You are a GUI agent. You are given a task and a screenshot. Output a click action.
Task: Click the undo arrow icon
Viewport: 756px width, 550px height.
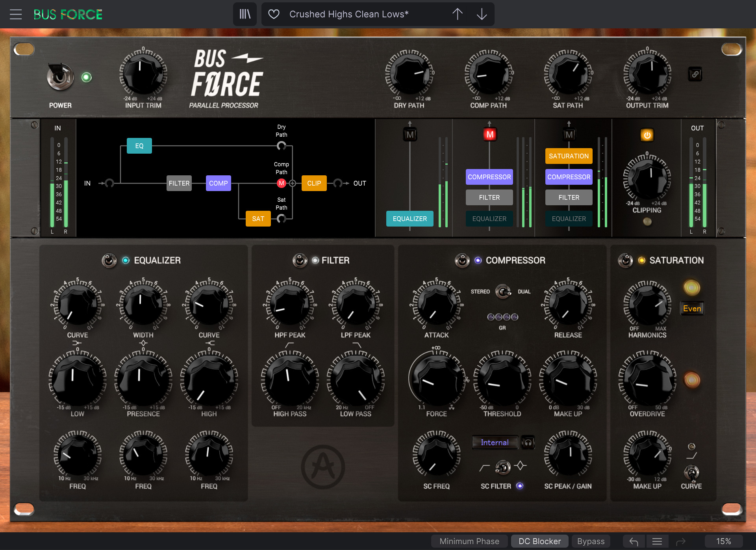pos(634,541)
